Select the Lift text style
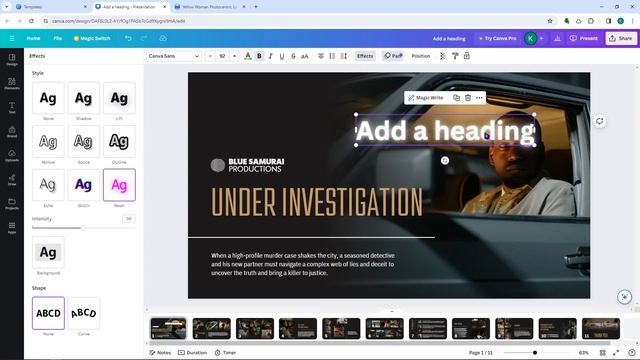 [119, 98]
